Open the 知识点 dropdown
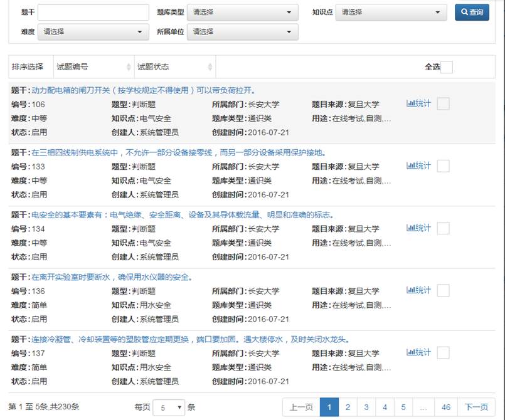Viewport: 505px width, 420px height. [391, 12]
